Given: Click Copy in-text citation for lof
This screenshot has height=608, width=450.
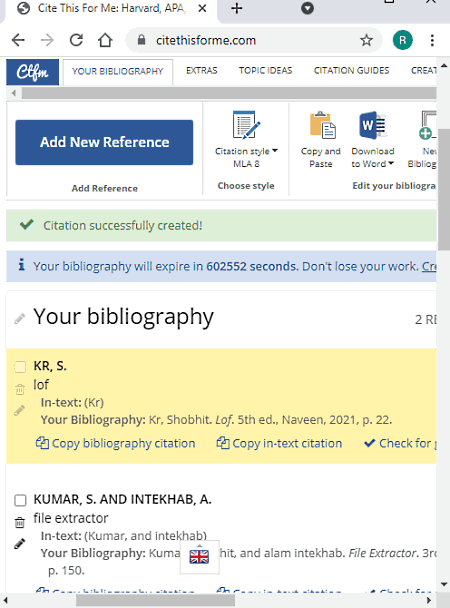Looking at the screenshot, I should click(x=279, y=443).
